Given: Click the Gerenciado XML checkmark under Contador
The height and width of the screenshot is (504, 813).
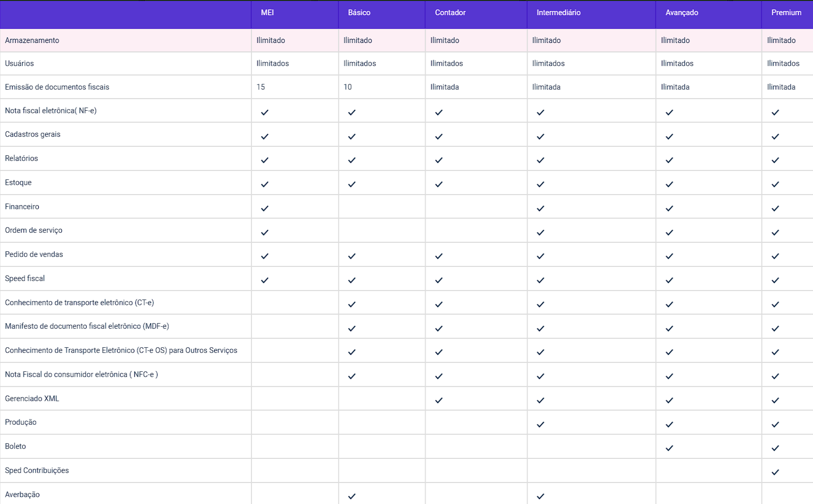Looking at the screenshot, I should tap(439, 400).
